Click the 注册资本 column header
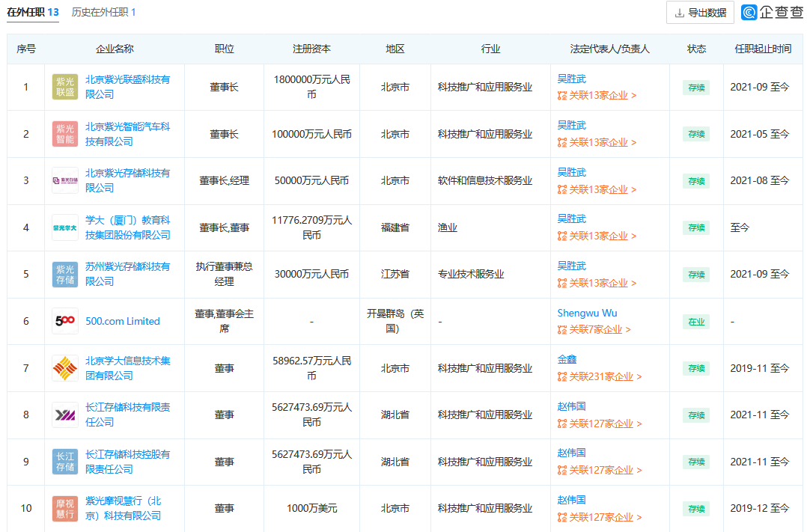Image resolution: width=807 pixels, height=532 pixels. point(311,49)
